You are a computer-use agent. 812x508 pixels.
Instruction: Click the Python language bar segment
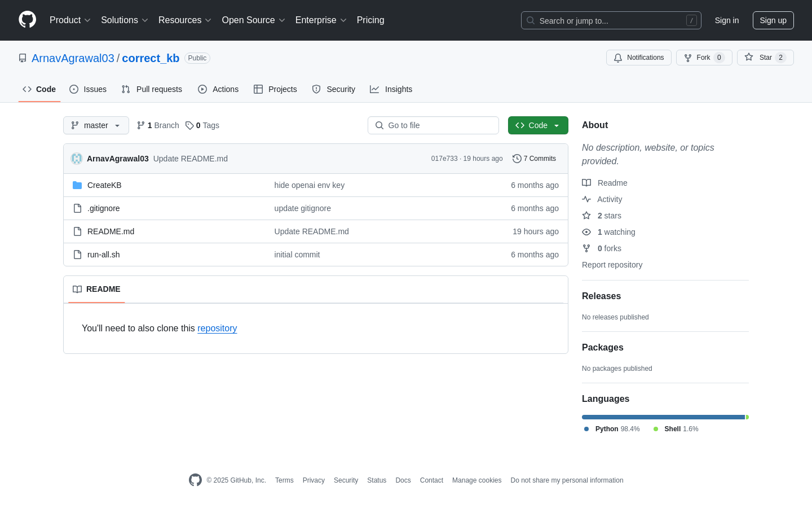[664, 417]
